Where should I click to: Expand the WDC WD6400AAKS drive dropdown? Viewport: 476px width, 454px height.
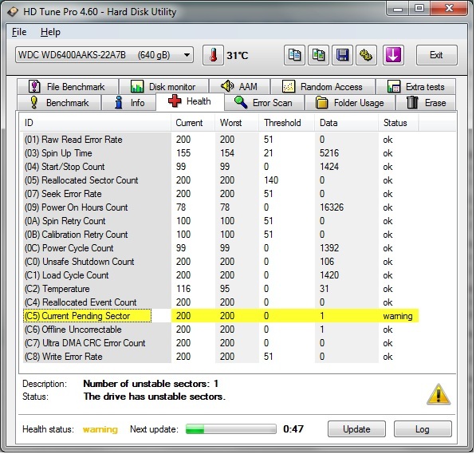coord(104,55)
